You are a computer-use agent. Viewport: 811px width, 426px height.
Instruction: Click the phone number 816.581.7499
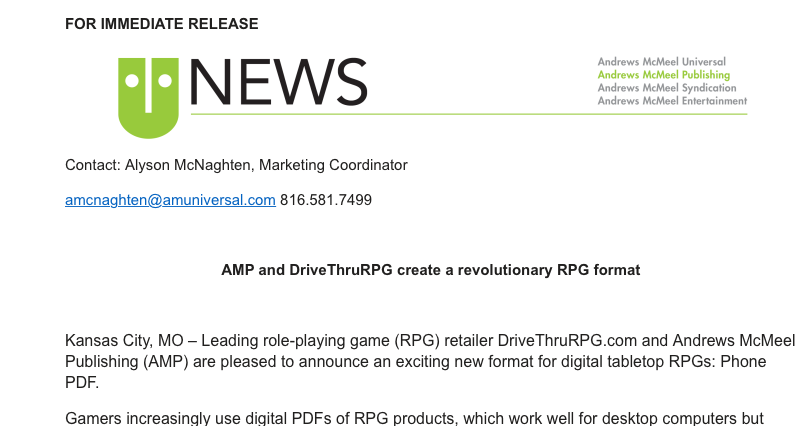click(326, 200)
